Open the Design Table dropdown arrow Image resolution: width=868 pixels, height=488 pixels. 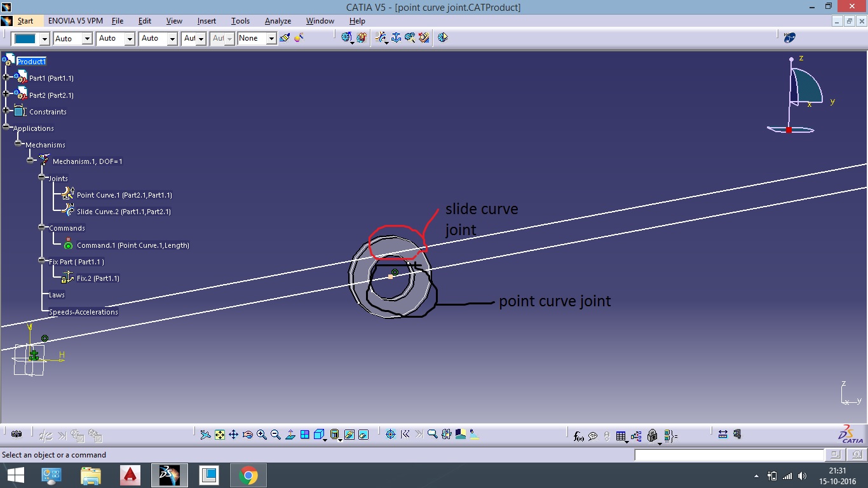point(627,442)
